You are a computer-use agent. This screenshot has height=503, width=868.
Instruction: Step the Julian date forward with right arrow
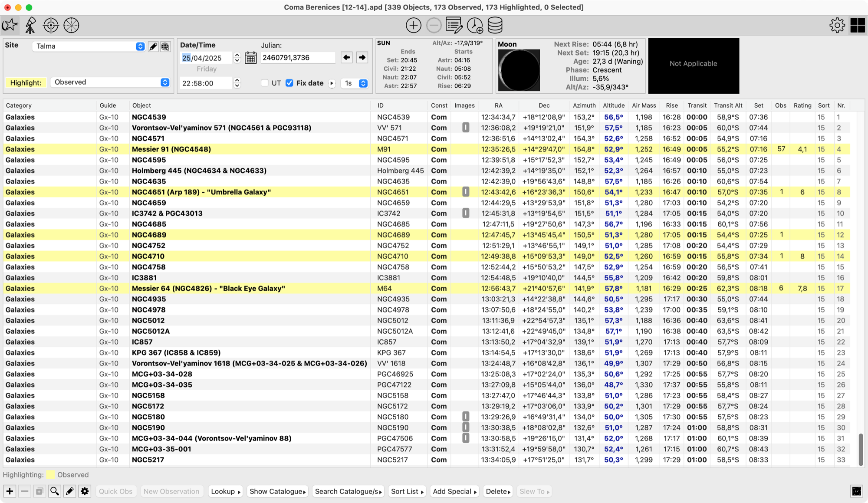[x=362, y=57]
